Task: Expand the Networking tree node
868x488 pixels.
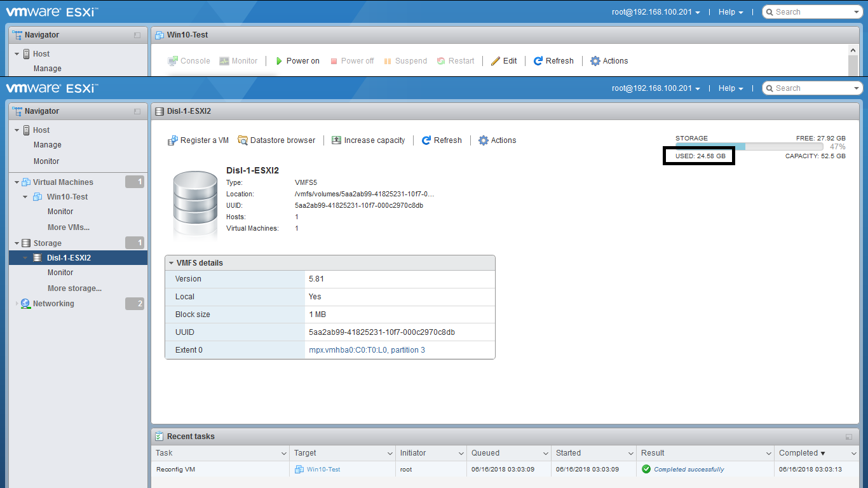Action: coord(17,304)
